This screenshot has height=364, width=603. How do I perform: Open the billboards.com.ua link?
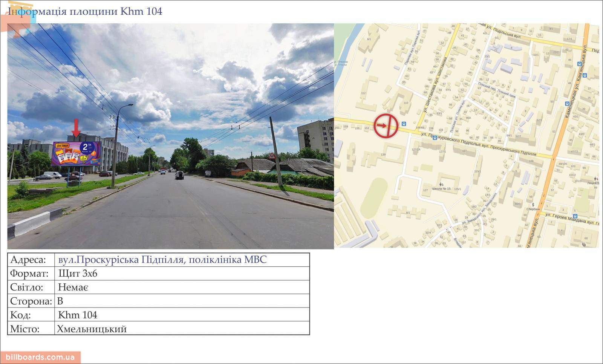pyautogui.click(x=40, y=357)
